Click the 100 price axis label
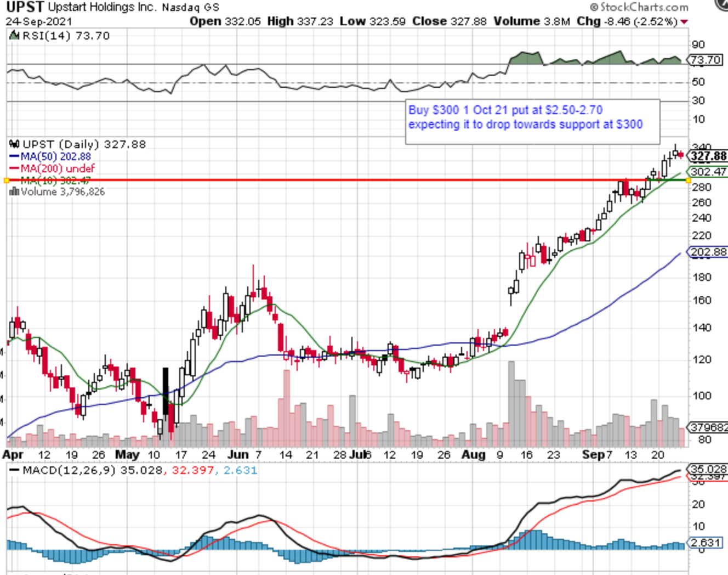728x575 pixels. (x=702, y=396)
